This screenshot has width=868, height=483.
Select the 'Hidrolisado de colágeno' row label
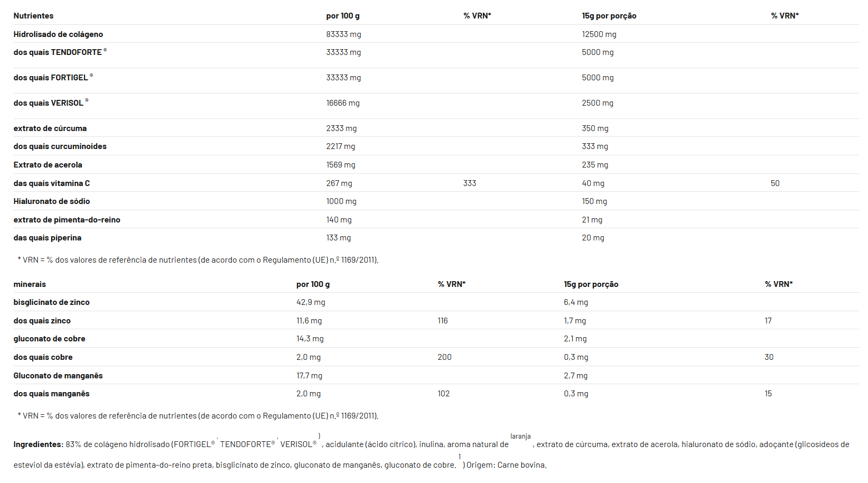pyautogui.click(x=58, y=34)
